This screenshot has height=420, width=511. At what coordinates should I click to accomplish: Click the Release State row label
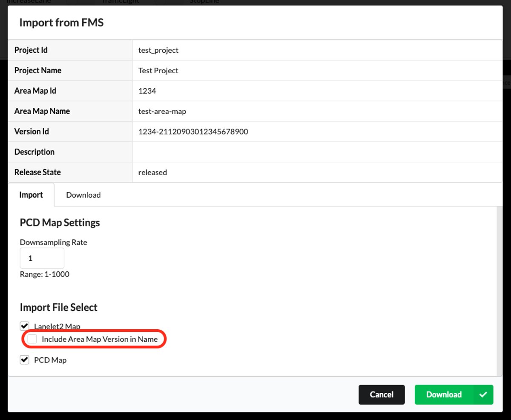(x=37, y=173)
